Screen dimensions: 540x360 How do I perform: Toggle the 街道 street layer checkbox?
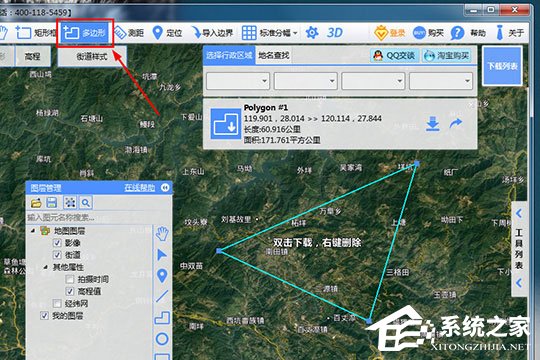tap(57, 255)
